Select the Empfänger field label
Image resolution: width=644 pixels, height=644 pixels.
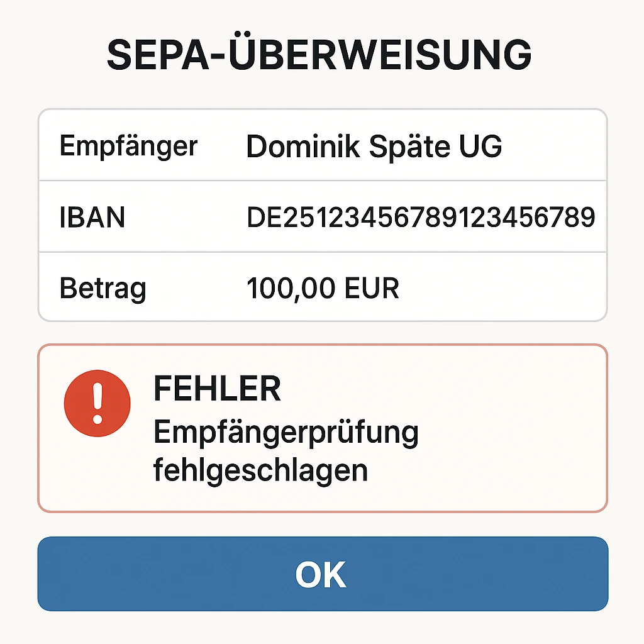pos(128,147)
